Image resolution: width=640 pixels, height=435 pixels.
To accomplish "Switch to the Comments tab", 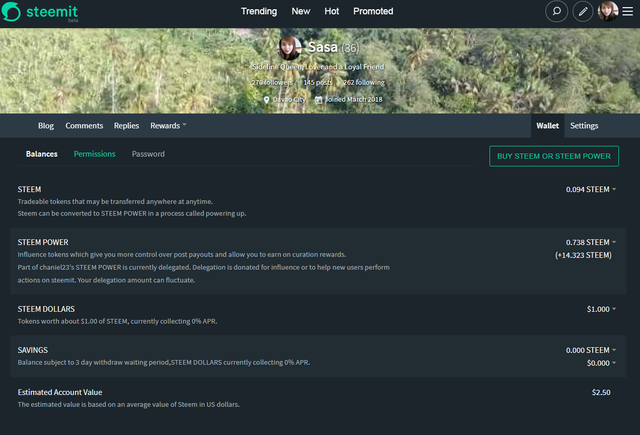I will [x=84, y=126].
